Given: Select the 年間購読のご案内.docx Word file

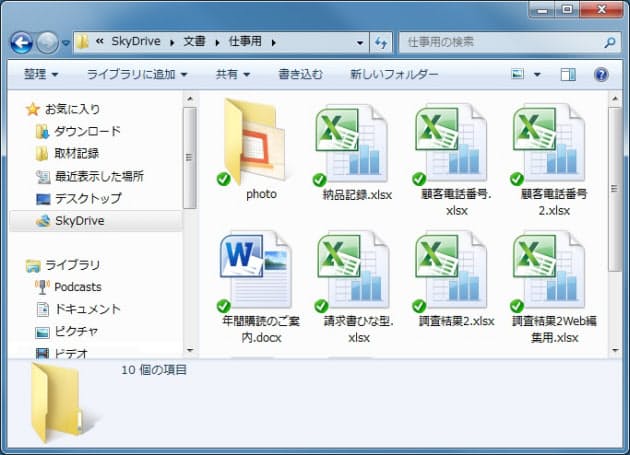Looking at the screenshot, I should click(x=254, y=270).
